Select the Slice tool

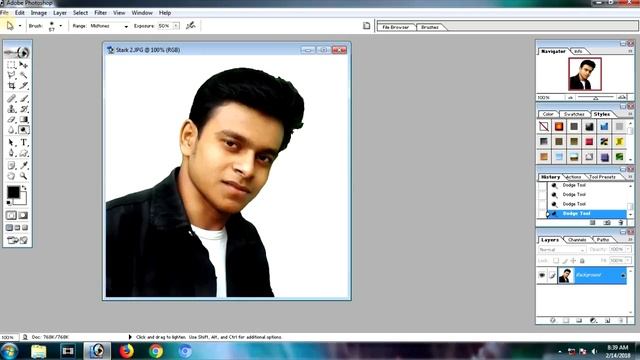pyautogui.click(x=24, y=86)
